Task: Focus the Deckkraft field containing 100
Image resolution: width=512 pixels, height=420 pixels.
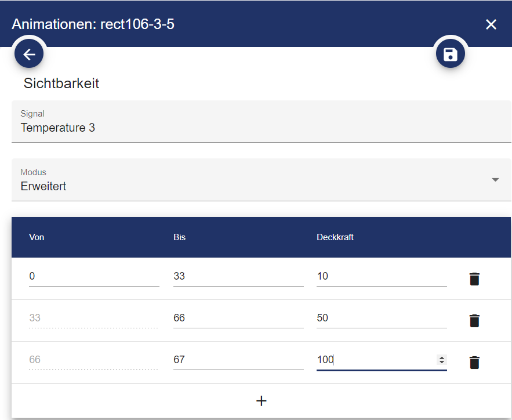Action: click(x=374, y=360)
